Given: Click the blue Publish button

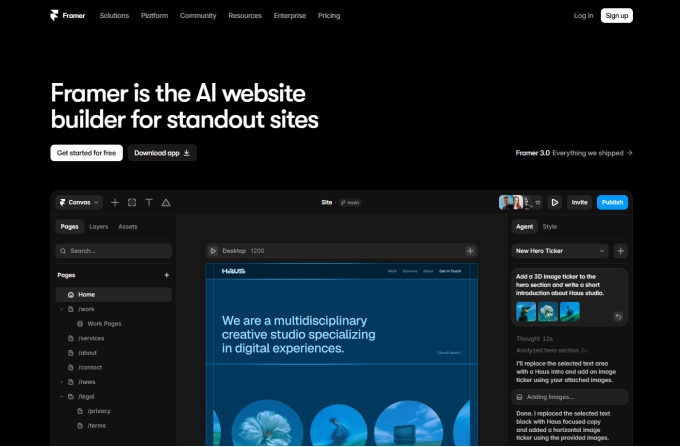Looking at the screenshot, I should click(x=612, y=202).
